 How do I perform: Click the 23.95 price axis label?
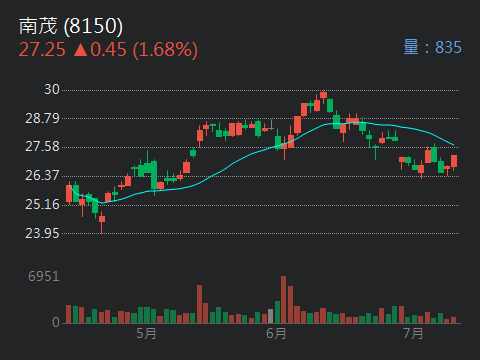tap(42, 233)
